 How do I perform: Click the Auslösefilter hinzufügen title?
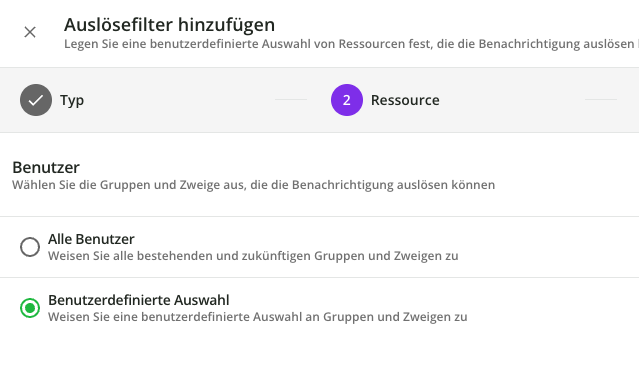tap(170, 25)
